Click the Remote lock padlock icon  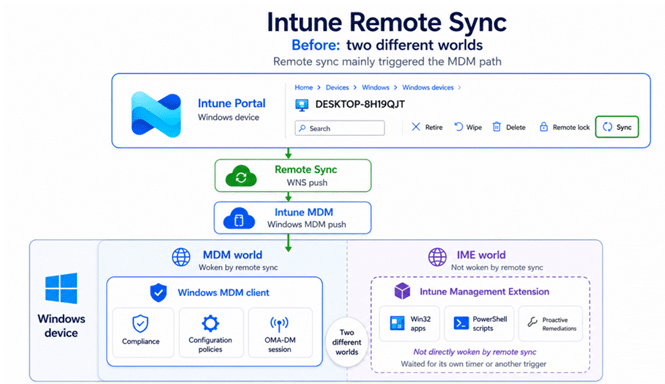[543, 127]
